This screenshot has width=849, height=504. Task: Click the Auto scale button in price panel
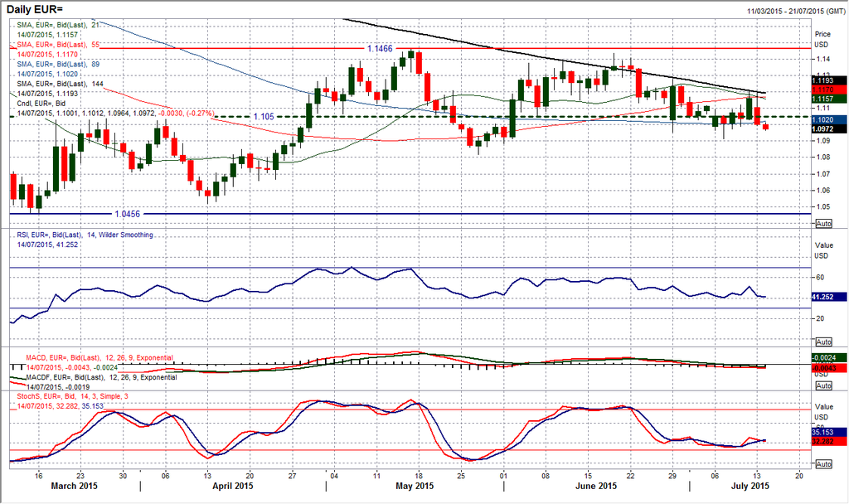click(x=823, y=224)
